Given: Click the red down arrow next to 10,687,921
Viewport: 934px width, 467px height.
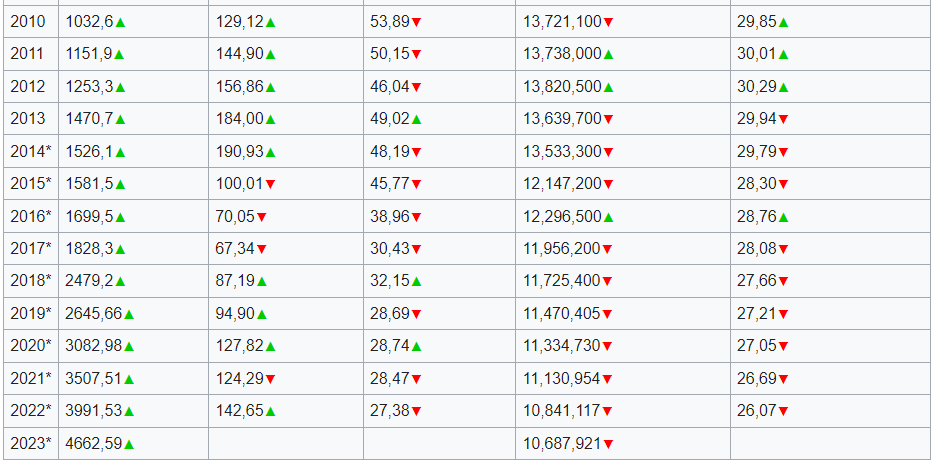Looking at the screenshot, I should tap(608, 444).
